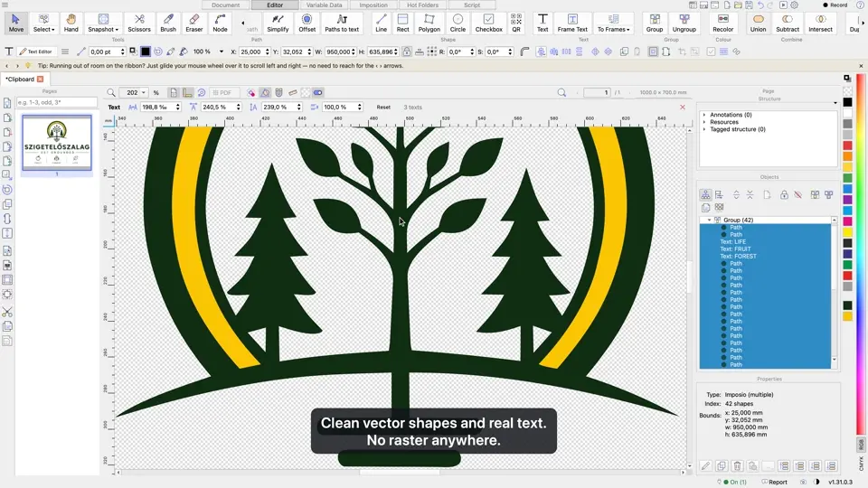Screen dimensions: 868x488
Task: Toggle the hidden-eye icon in Objects panel
Action: point(797,195)
